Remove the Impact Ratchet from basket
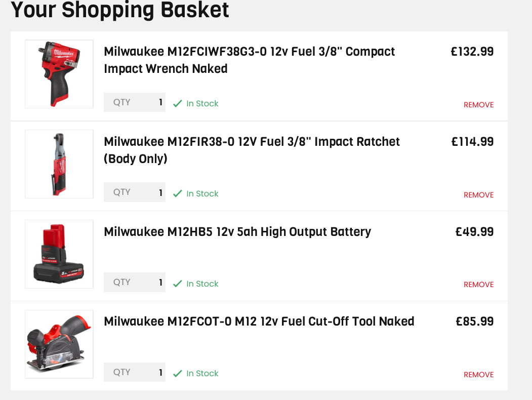Screen dimensions: 532x400 point(478,195)
